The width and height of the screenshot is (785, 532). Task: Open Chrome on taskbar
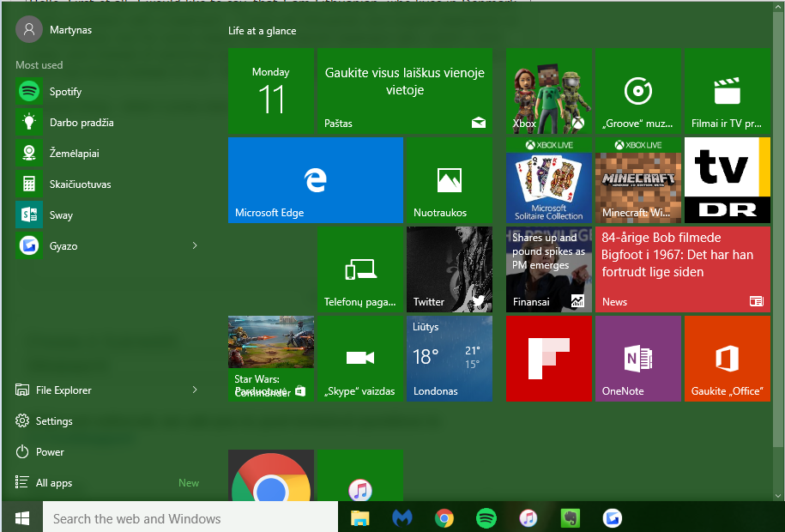click(444, 518)
